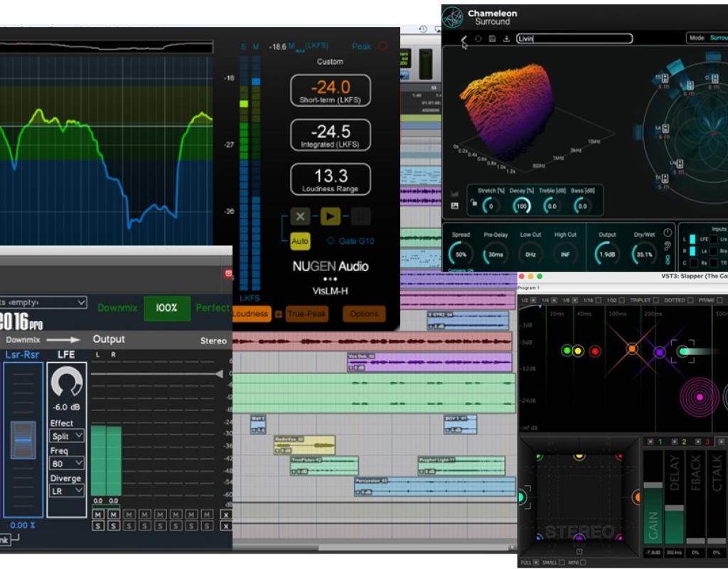
Task: Switch to the True-Peak tab in VisLM
Action: tap(306, 314)
